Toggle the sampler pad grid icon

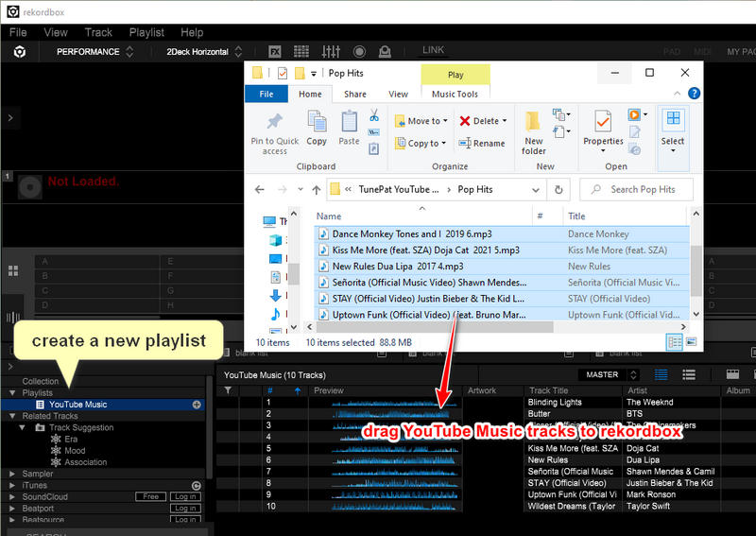[301, 52]
